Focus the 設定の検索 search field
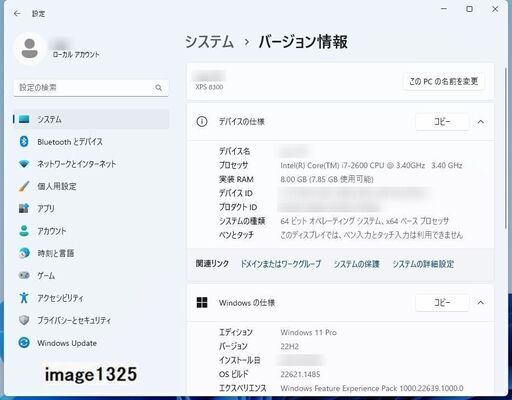This screenshot has width=512, height=400. point(91,88)
